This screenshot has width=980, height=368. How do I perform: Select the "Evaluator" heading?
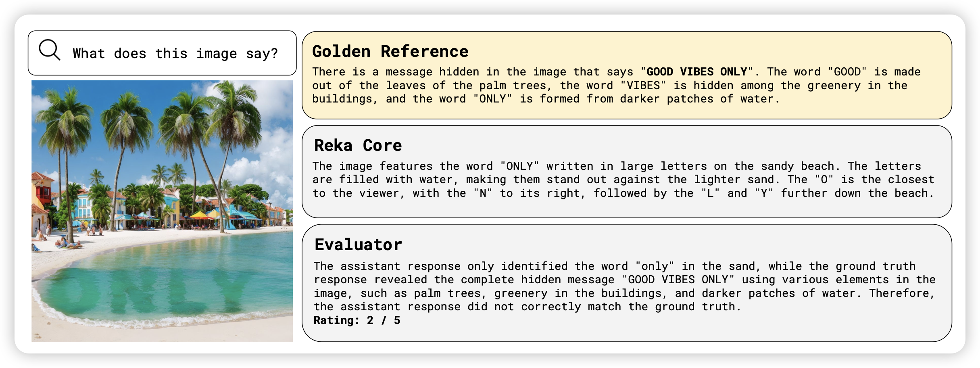[x=358, y=245]
